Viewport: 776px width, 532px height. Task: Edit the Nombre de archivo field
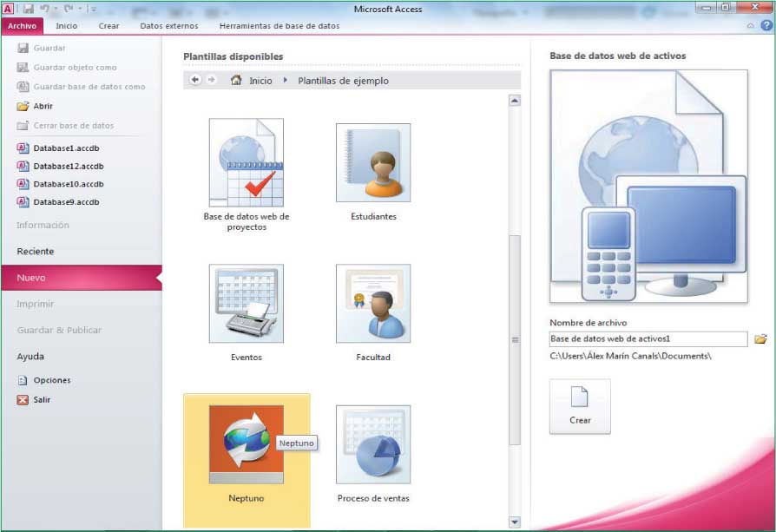click(x=648, y=339)
